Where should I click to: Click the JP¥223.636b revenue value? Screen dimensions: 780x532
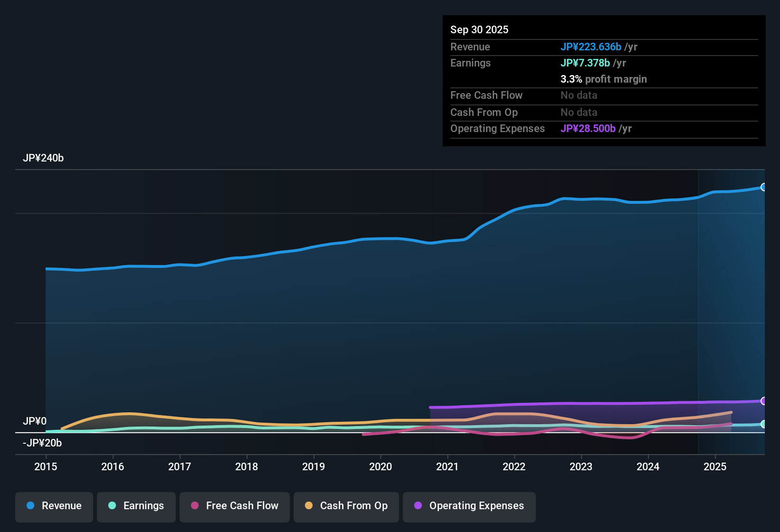click(591, 47)
